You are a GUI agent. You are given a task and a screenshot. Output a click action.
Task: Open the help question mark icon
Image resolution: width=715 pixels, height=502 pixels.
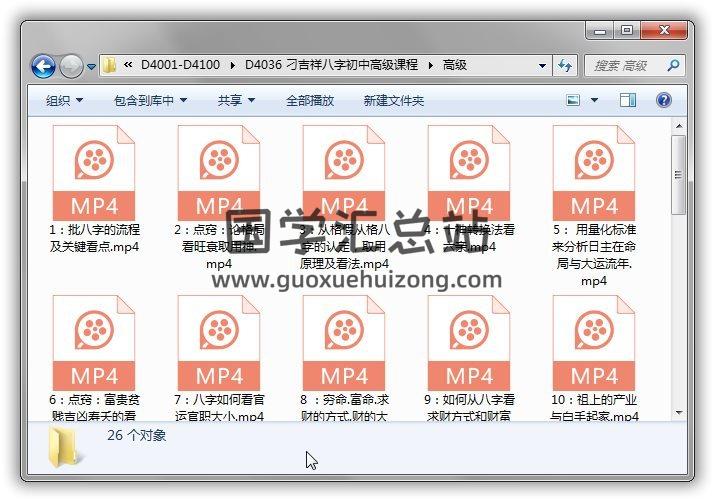[x=662, y=100]
